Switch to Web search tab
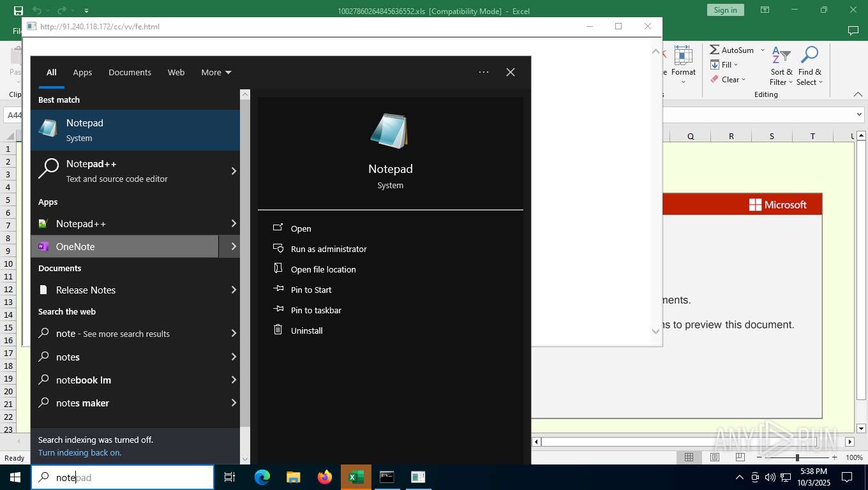868x490 pixels. point(176,72)
